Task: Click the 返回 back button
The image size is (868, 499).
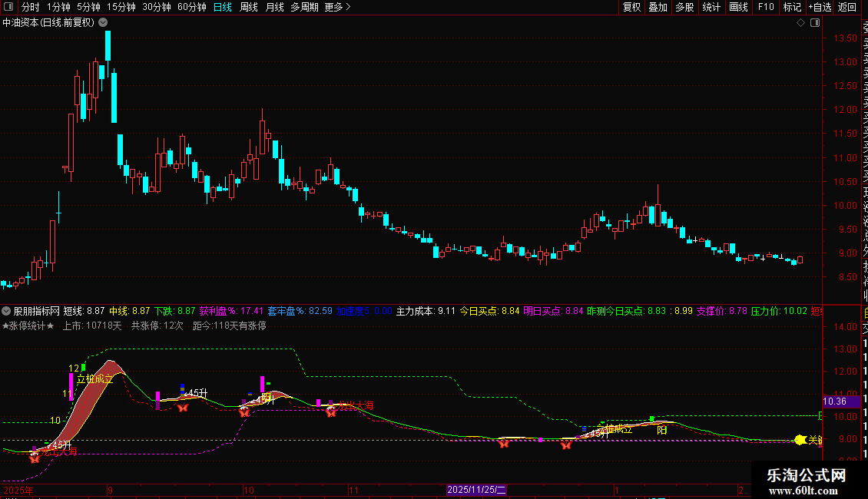Action: (847, 7)
